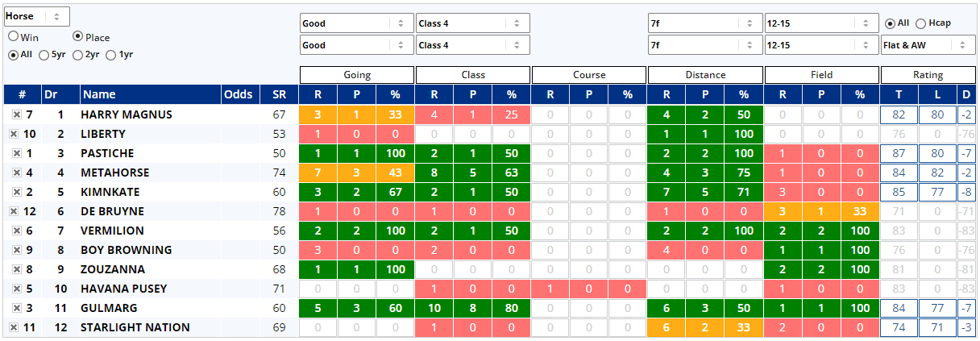Select the Win radio button
This screenshot has width=980, height=341.
14,37
